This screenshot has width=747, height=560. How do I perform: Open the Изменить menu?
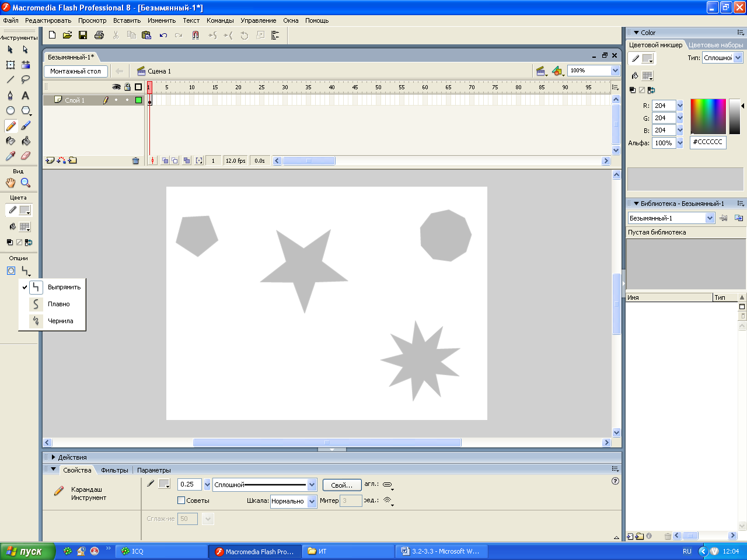pyautogui.click(x=162, y=20)
